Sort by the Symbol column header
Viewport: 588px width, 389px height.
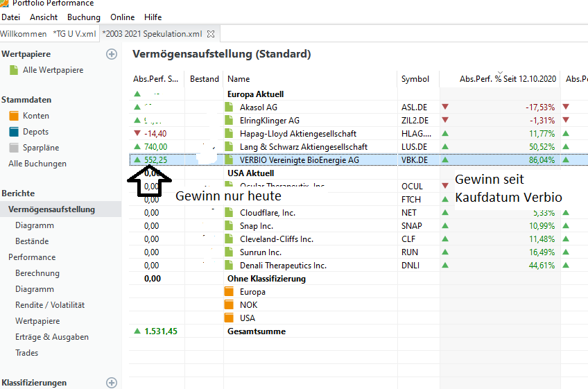(x=415, y=79)
